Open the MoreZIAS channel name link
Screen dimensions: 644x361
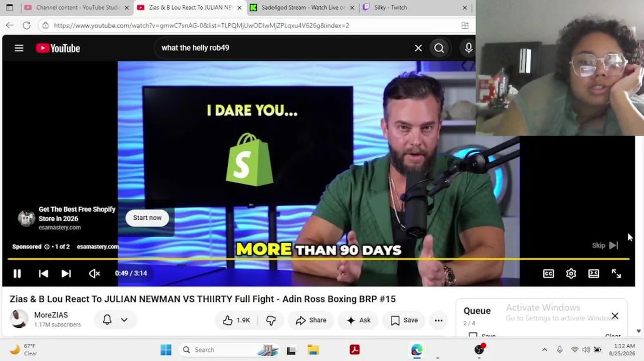[x=51, y=315]
